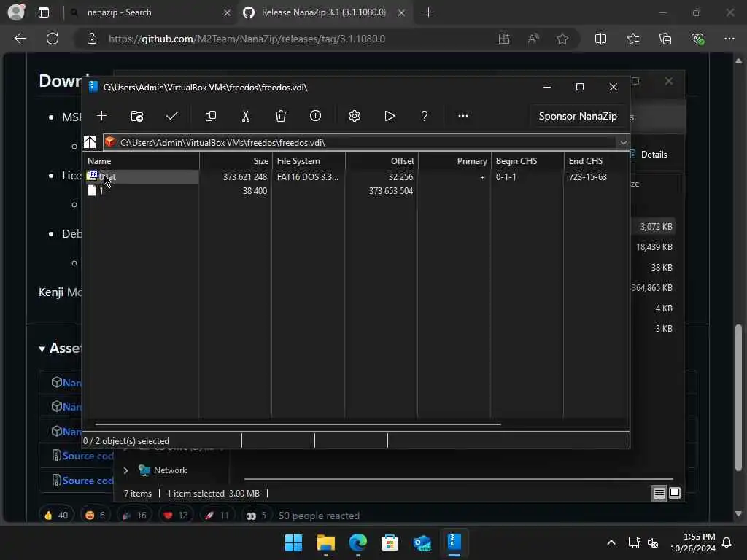Viewport: 747px width, 560px height.
Task: Collapse the Assets disclosure triangle
Action: pos(42,349)
